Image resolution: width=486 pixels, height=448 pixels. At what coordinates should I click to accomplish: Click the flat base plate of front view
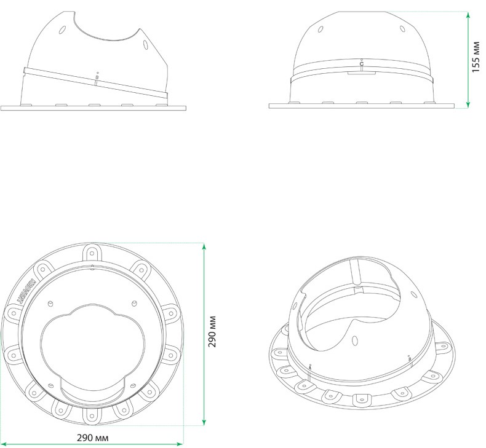pos(362,106)
